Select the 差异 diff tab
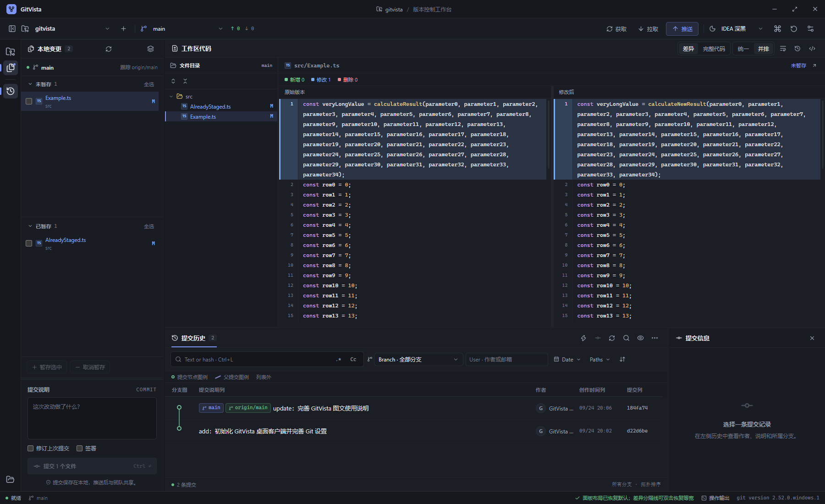This screenshot has width=825, height=504. click(x=688, y=49)
